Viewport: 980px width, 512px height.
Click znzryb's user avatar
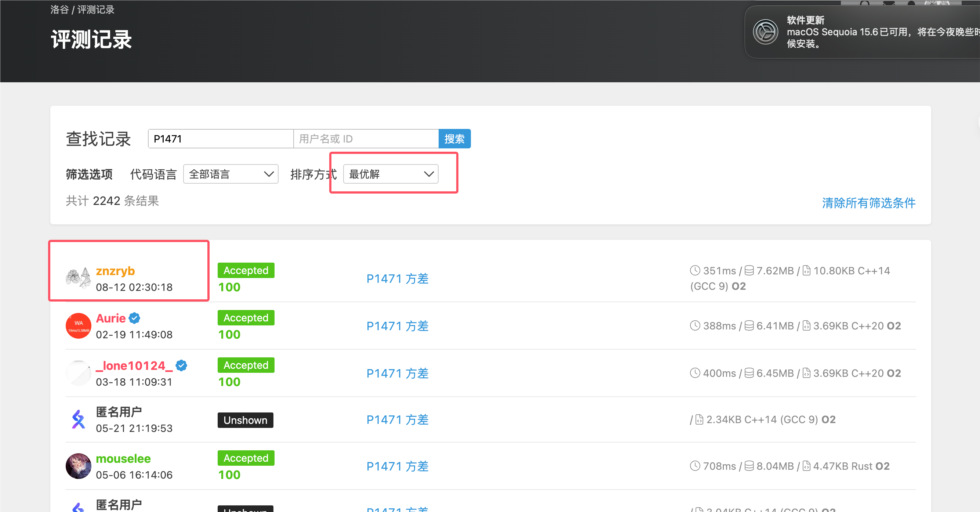click(79, 278)
